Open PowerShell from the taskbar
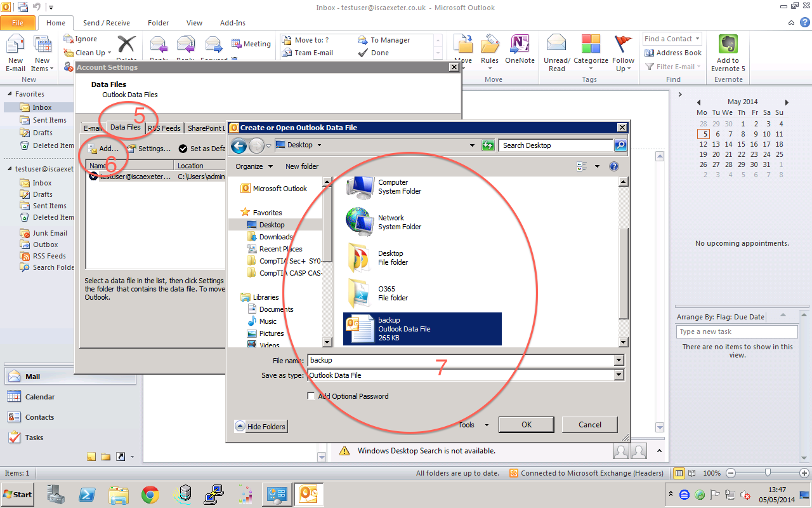The width and height of the screenshot is (812, 508). [87, 495]
